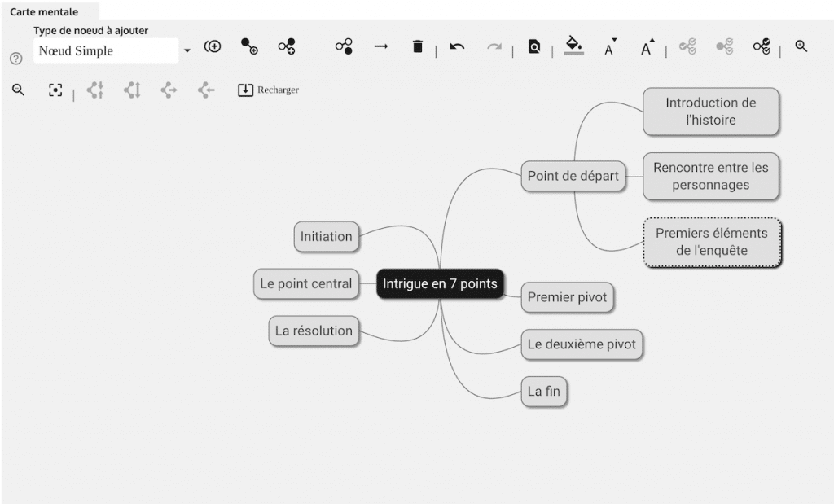Click the Type de noeud à ajouter label

(91, 30)
